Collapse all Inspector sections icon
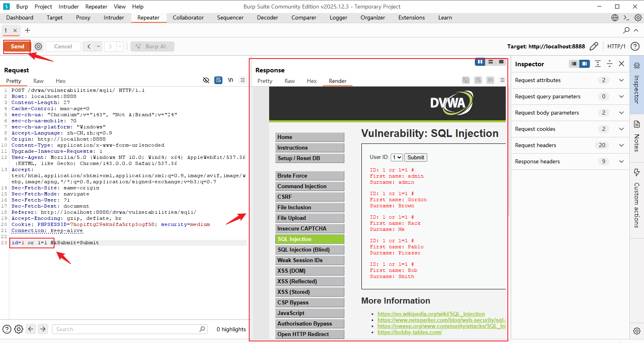The width and height of the screenshot is (644, 343). click(609, 64)
